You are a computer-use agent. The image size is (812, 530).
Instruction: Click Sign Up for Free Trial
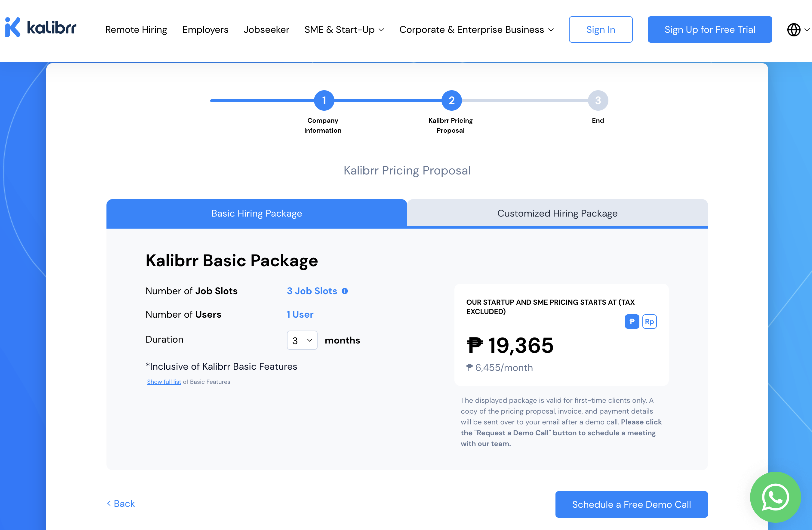(709, 30)
